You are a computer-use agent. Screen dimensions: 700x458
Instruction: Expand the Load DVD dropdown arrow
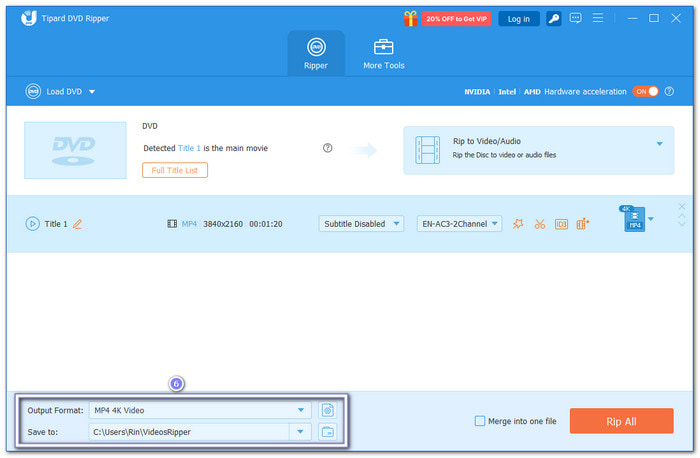(92, 92)
